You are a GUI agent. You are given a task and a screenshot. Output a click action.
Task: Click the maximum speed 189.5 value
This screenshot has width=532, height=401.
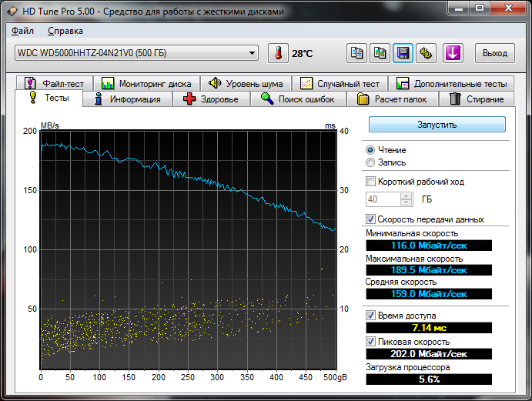tap(429, 270)
